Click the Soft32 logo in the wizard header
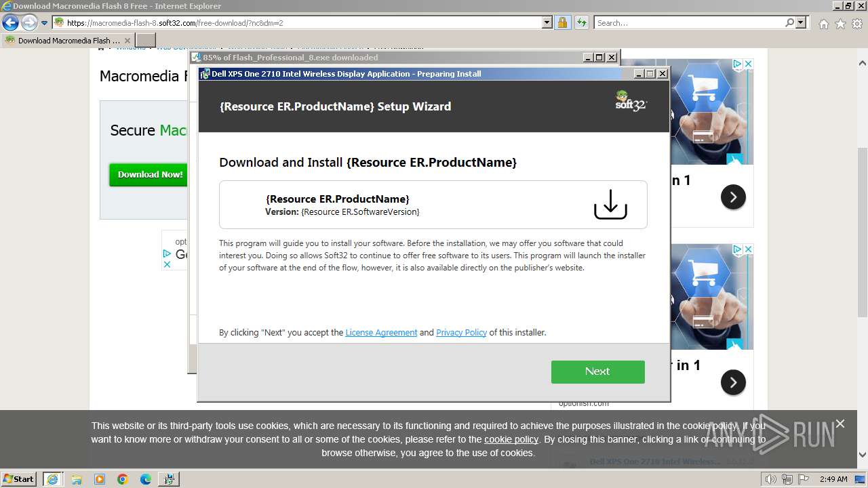 point(631,102)
